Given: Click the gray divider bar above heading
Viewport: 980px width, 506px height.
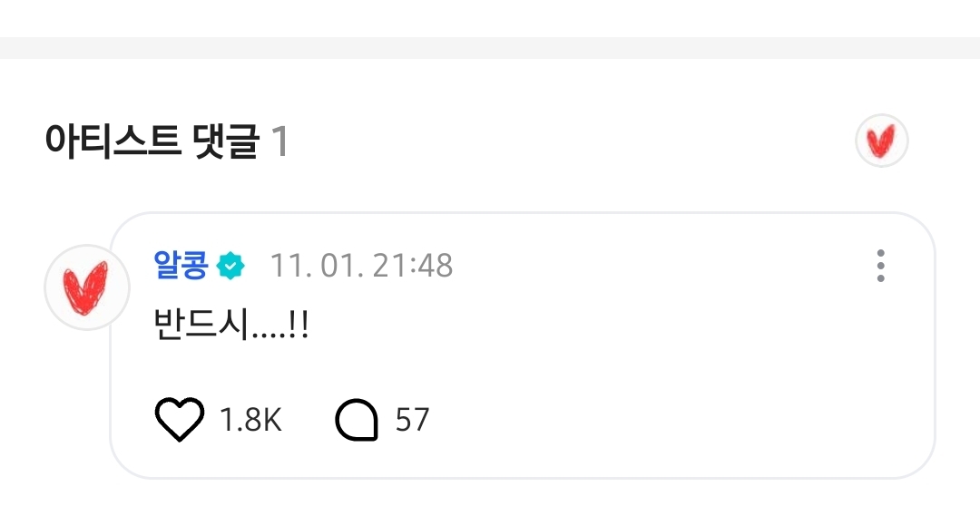Looking at the screenshot, I should pyautogui.click(x=490, y=47).
